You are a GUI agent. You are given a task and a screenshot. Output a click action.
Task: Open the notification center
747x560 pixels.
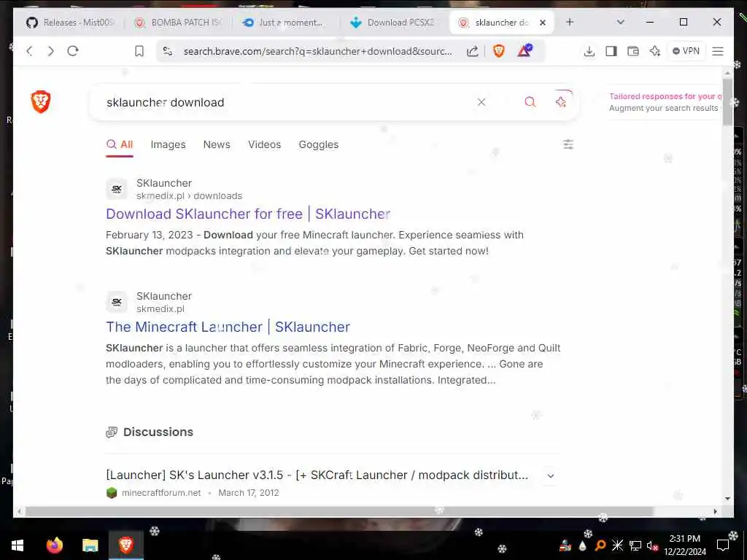point(723,545)
